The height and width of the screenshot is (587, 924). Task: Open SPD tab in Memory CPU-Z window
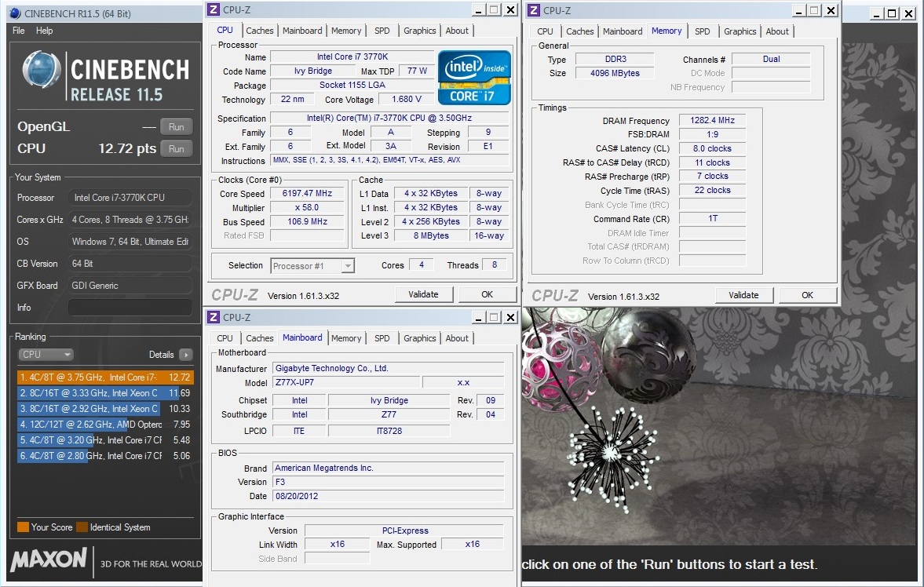[x=702, y=31]
